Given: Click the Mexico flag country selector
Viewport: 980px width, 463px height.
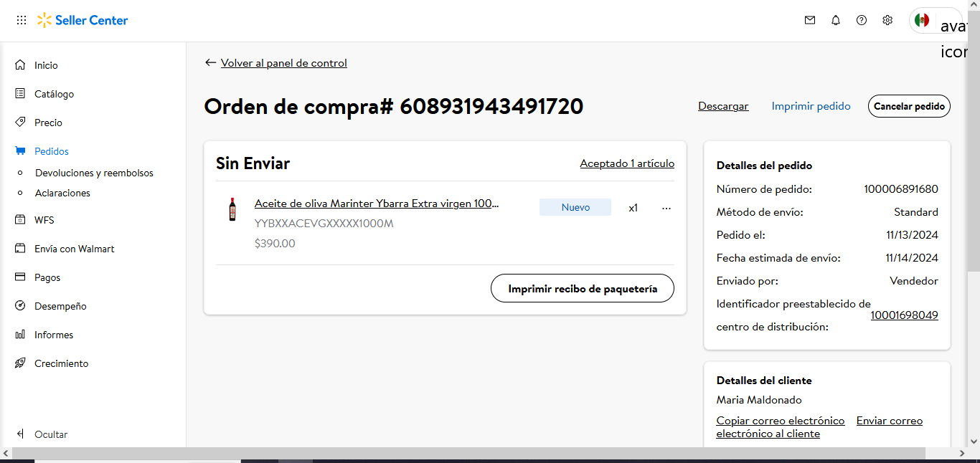Looking at the screenshot, I should tap(922, 20).
